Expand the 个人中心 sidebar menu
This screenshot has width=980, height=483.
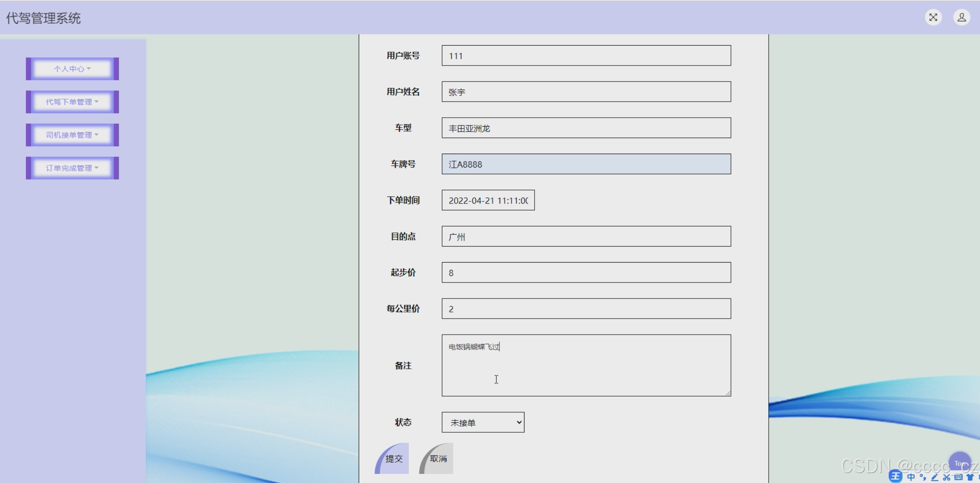pos(72,69)
